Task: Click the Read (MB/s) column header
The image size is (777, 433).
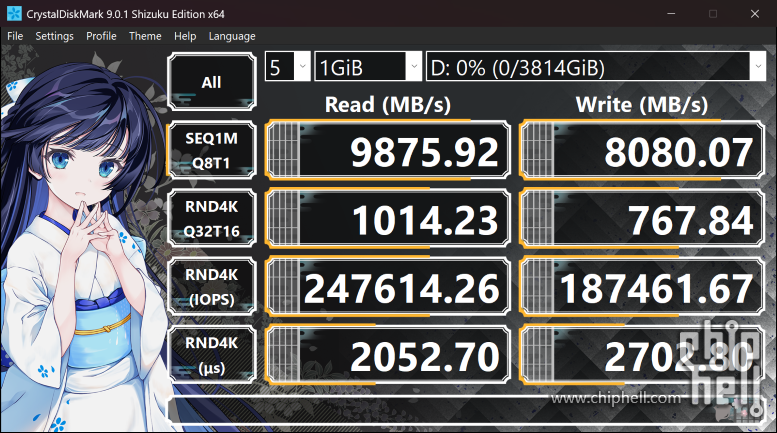Action: click(388, 105)
